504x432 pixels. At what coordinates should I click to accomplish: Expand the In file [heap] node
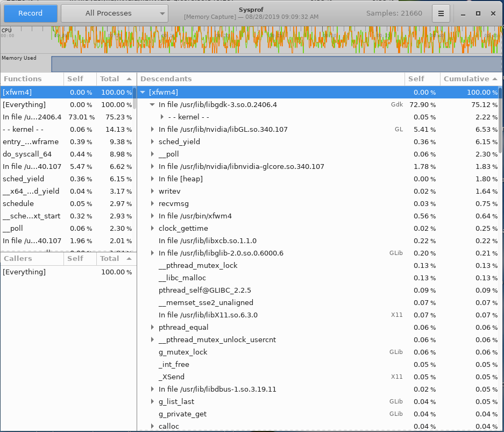[x=153, y=179]
